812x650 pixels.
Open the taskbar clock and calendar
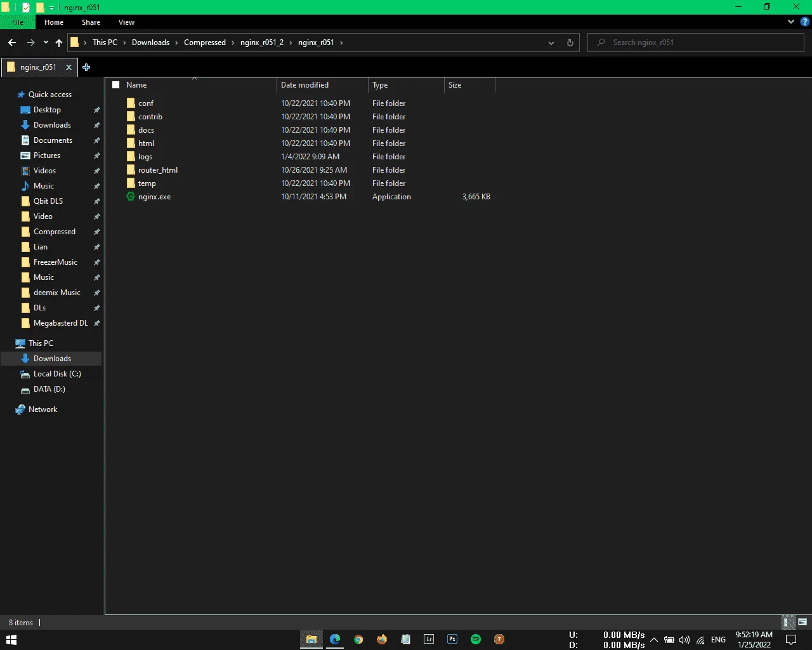tap(754, 639)
